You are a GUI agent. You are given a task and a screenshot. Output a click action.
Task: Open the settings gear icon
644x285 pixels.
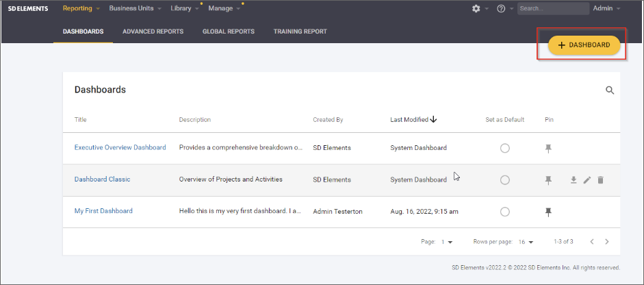pos(476,8)
